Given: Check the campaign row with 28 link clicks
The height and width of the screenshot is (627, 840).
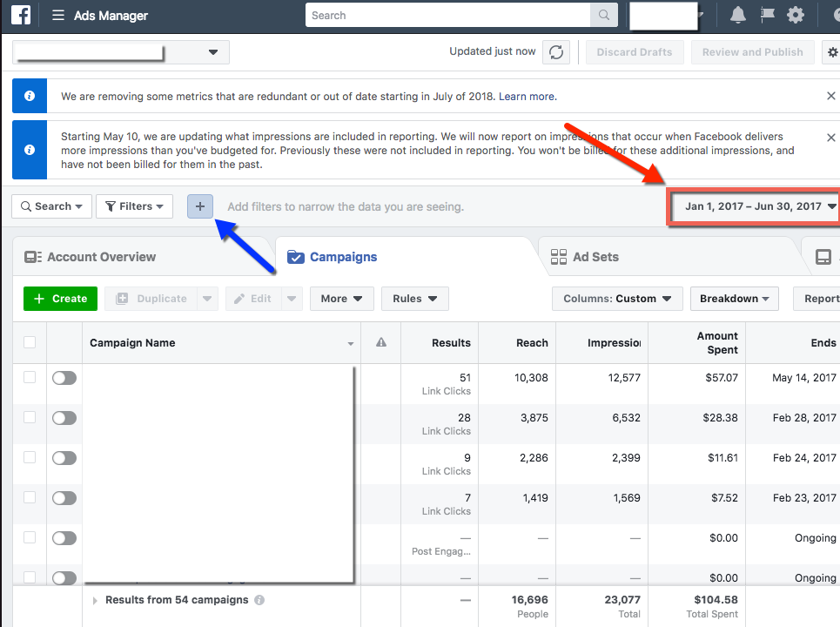Looking at the screenshot, I should (x=30, y=417).
